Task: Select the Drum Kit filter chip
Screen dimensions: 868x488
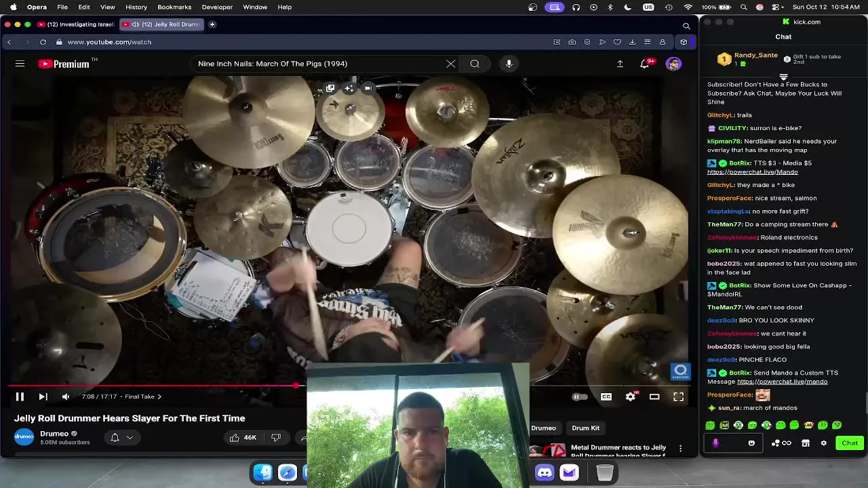Action: 585,428
